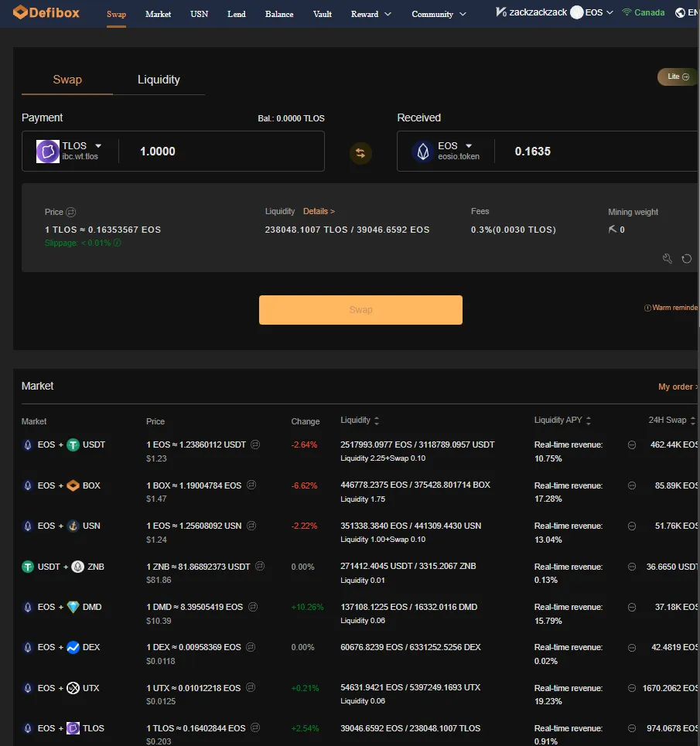Image resolution: width=700 pixels, height=746 pixels.
Task: Open the EOS + USDT market pair
Action: [63, 445]
